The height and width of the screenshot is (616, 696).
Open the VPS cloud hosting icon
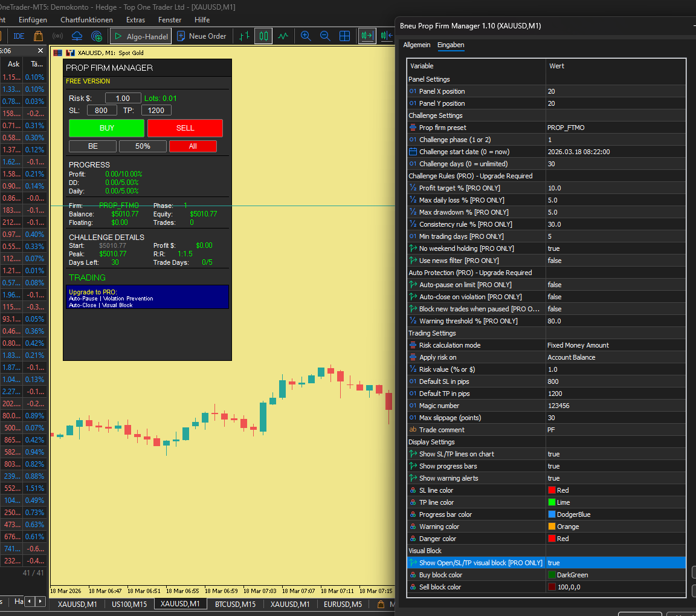pos(77,36)
